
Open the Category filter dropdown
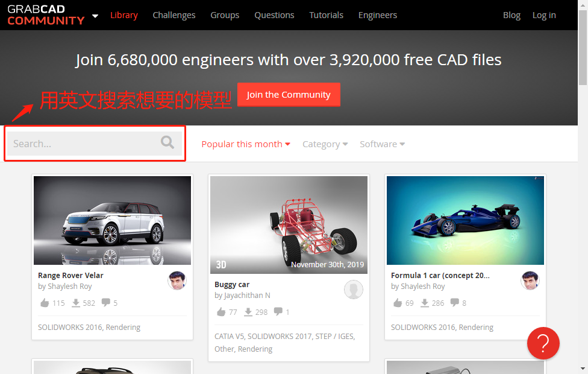[x=325, y=144]
